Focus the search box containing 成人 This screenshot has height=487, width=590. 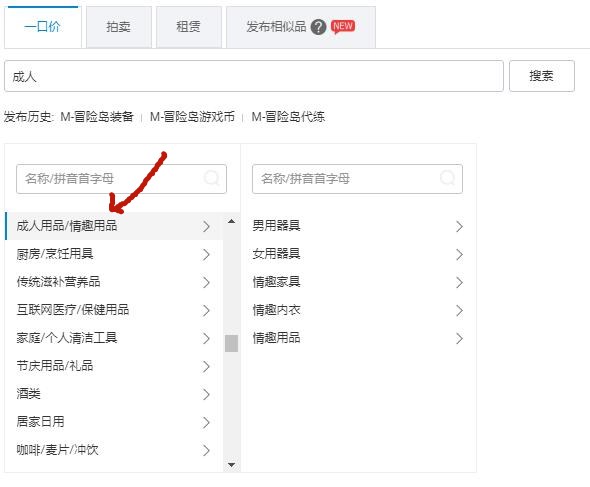[254, 76]
